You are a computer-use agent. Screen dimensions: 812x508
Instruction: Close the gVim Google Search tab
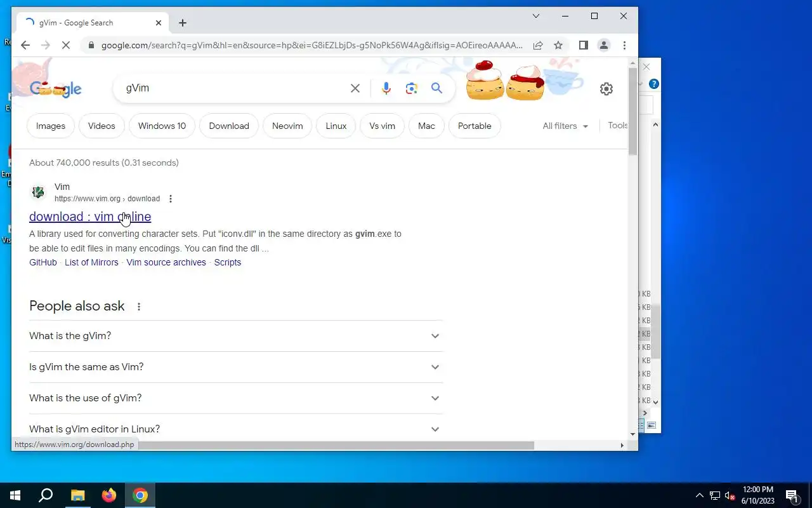(x=159, y=23)
